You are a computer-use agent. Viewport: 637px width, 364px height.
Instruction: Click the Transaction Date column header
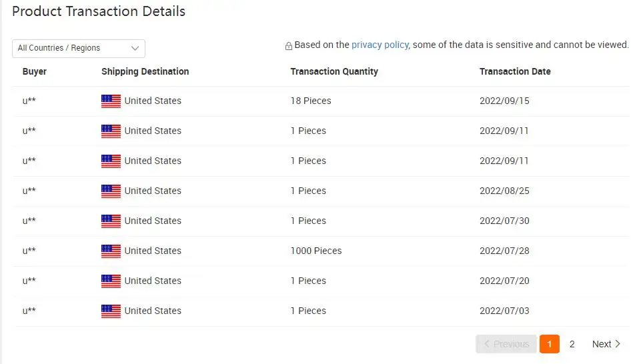(515, 71)
